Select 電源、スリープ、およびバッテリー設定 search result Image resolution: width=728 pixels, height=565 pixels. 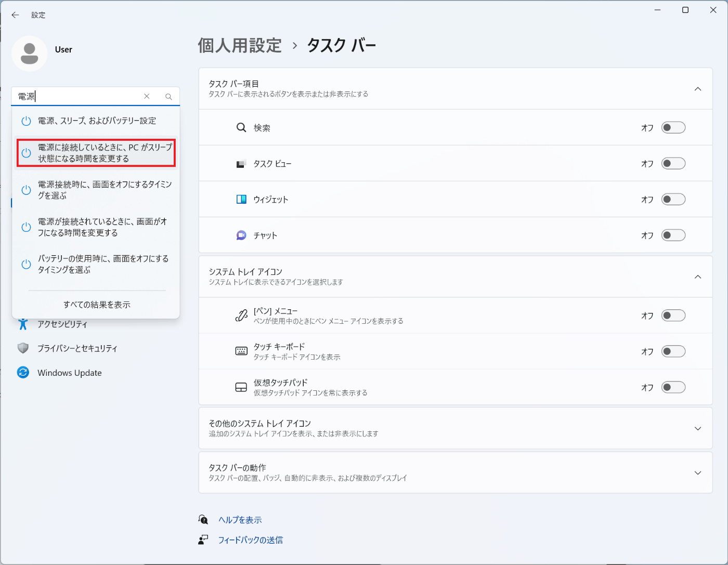(x=96, y=121)
